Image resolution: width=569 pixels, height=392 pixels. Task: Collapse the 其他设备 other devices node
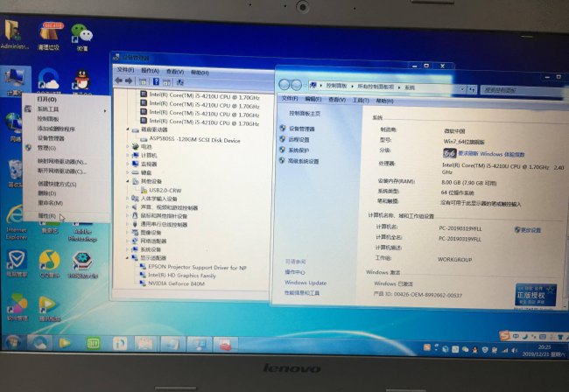click(x=128, y=181)
